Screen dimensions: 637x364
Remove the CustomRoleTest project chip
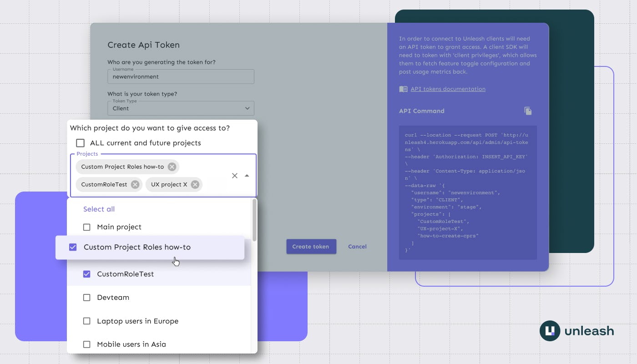(x=134, y=184)
